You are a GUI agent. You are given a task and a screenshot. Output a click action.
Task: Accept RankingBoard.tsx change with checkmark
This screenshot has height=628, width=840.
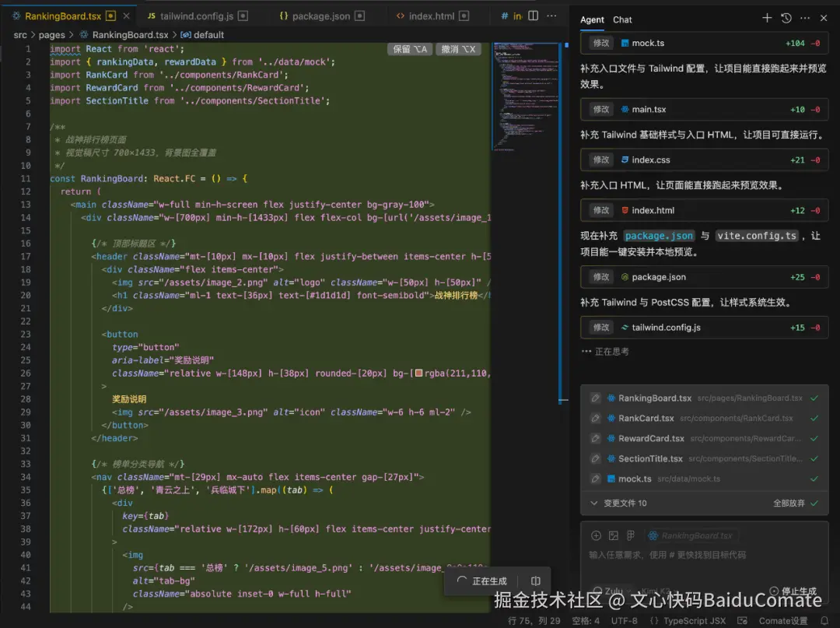coord(814,398)
